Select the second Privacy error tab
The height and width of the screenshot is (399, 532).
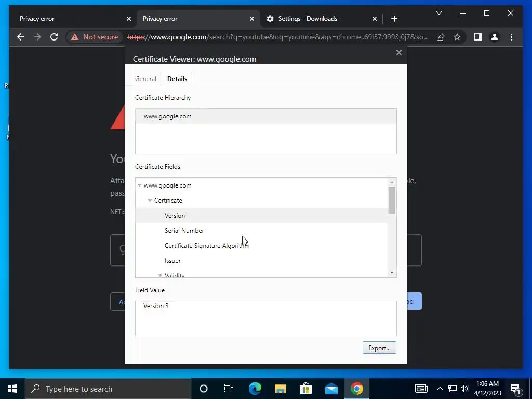(198, 19)
